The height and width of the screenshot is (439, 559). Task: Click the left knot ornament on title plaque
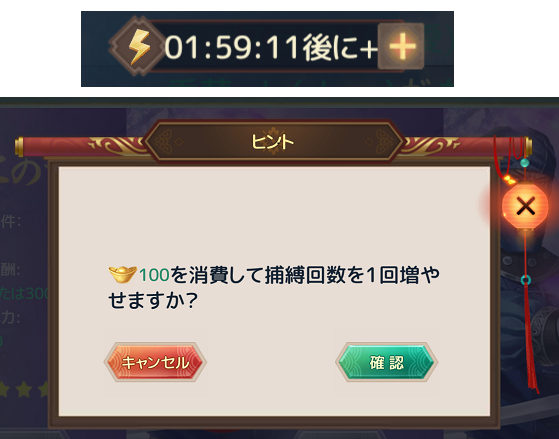click(164, 142)
